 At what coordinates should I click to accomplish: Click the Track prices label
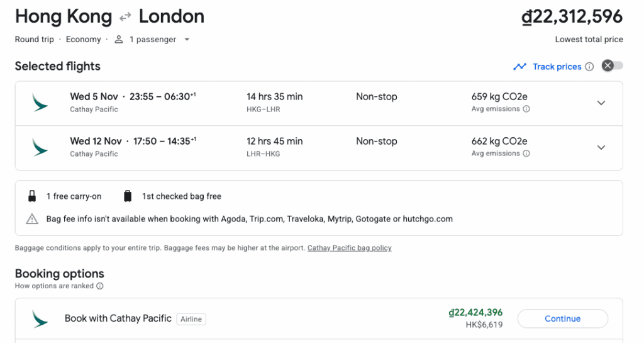click(x=557, y=67)
